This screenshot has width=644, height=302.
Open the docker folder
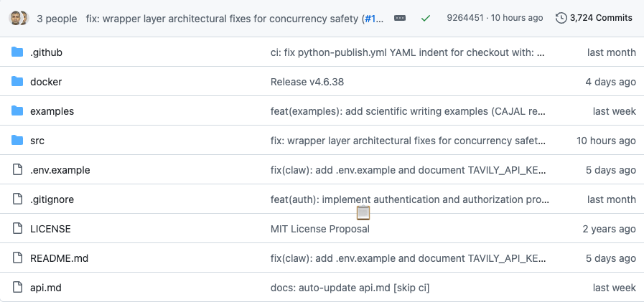(46, 82)
